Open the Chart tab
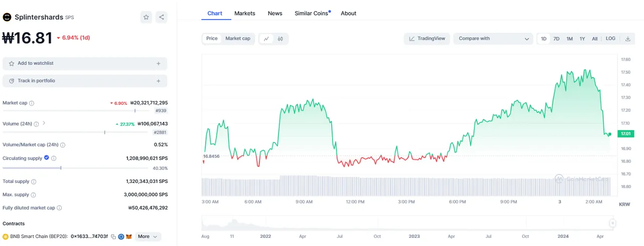This screenshot has height=246, width=644. [215, 13]
